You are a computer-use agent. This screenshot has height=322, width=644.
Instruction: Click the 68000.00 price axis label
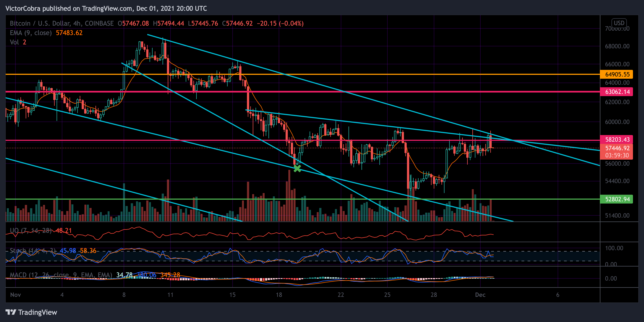click(x=617, y=46)
